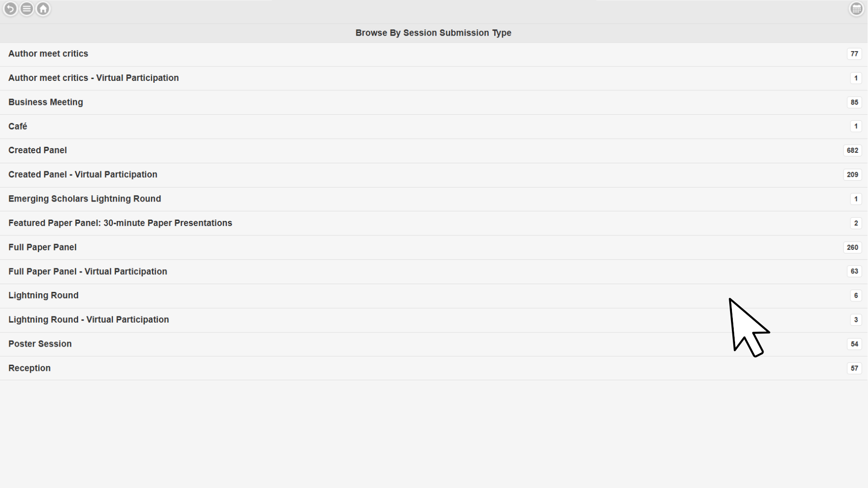Open Created Panel - Virtual Participation
Image resolution: width=868 pixels, height=488 pixels.
[83, 174]
